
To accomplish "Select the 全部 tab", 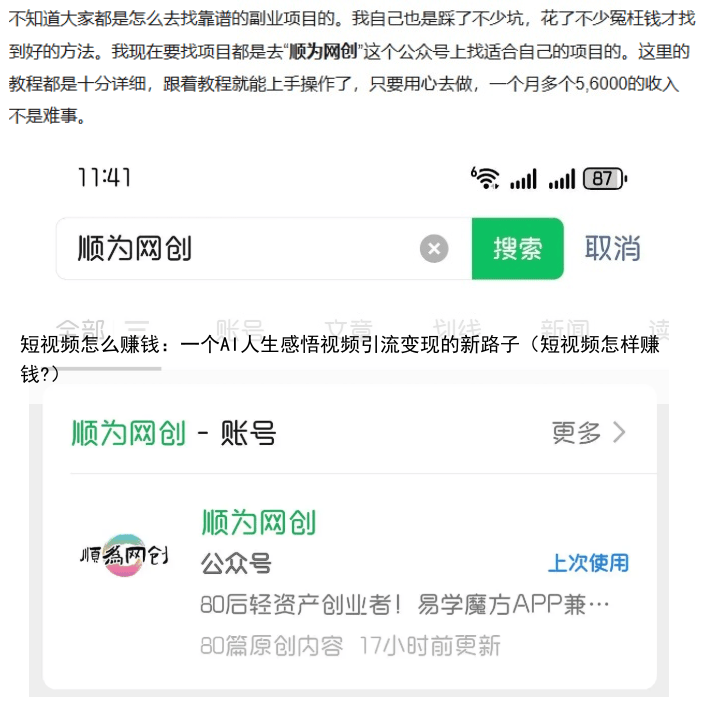I will 80,328.
